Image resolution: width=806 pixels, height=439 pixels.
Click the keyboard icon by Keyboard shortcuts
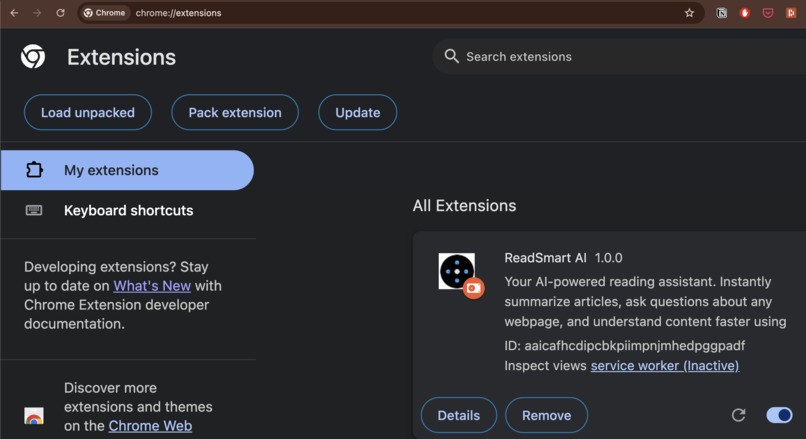[x=34, y=210]
